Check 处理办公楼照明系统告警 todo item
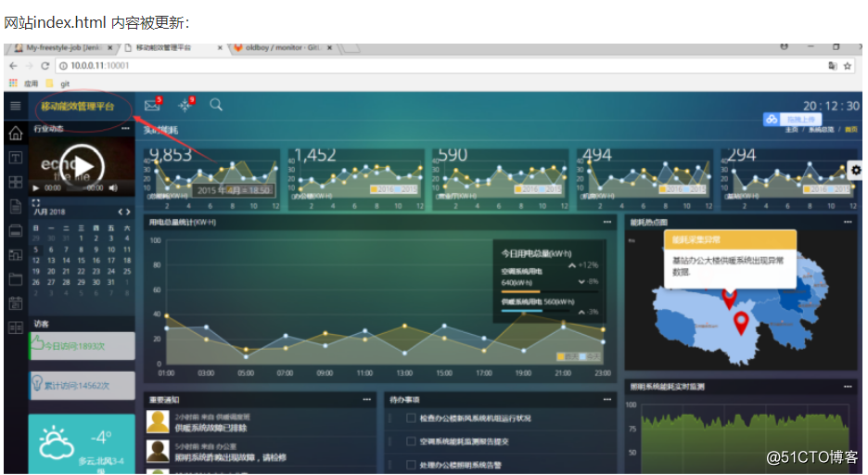 click(x=411, y=465)
